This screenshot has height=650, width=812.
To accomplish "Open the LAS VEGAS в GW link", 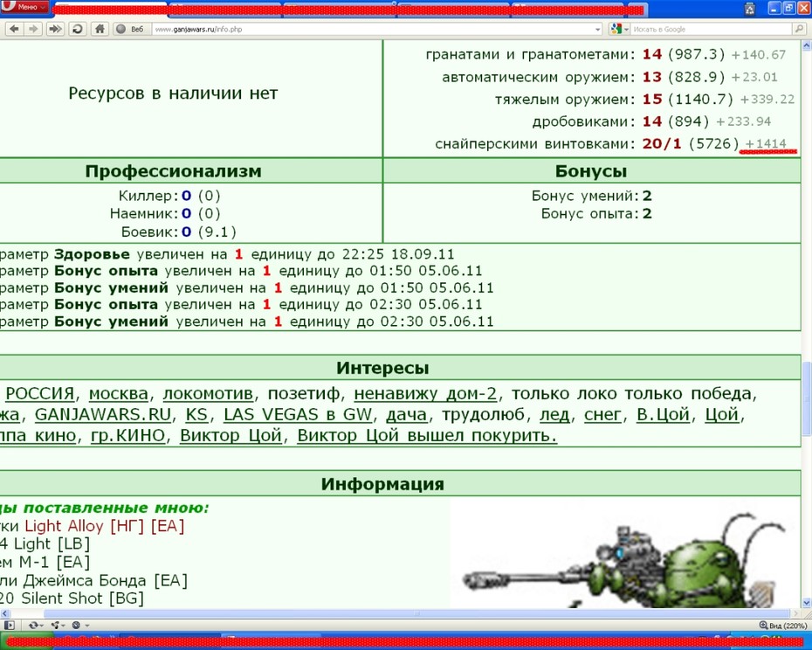I will coord(298,415).
